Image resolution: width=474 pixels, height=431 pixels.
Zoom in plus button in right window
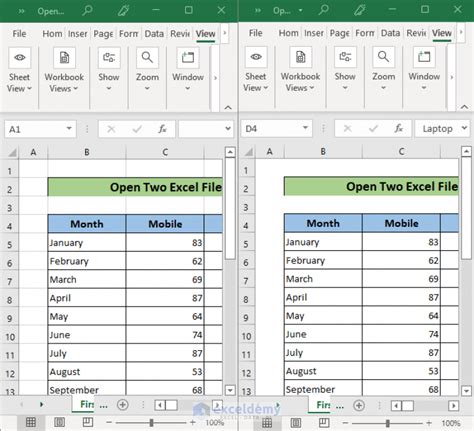click(429, 423)
